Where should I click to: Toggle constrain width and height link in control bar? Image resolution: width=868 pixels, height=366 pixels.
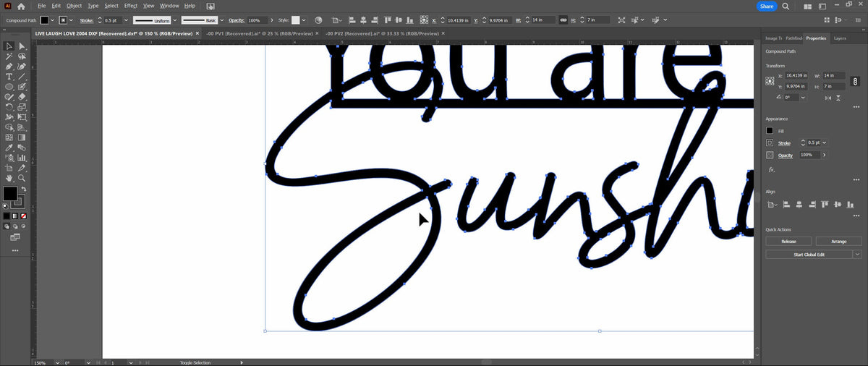[x=563, y=20]
